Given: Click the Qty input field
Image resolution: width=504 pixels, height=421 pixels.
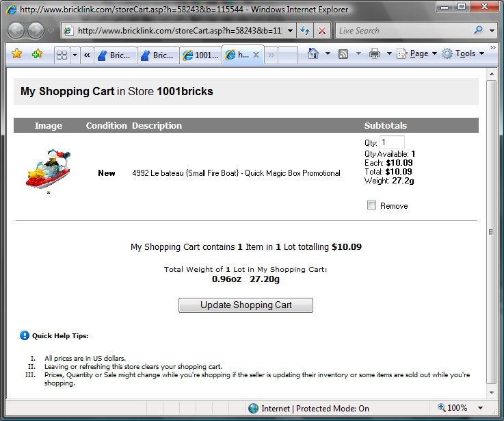Looking at the screenshot, I should pos(392,142).
